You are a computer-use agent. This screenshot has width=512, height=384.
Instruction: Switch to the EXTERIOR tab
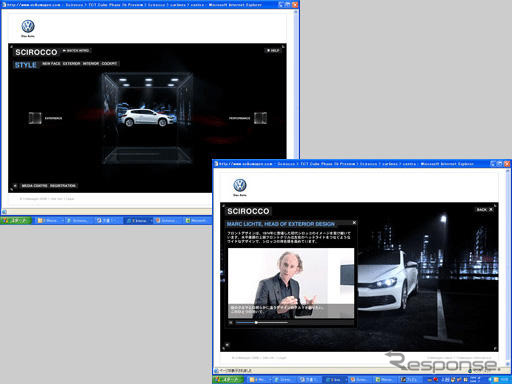coord(71,64)
